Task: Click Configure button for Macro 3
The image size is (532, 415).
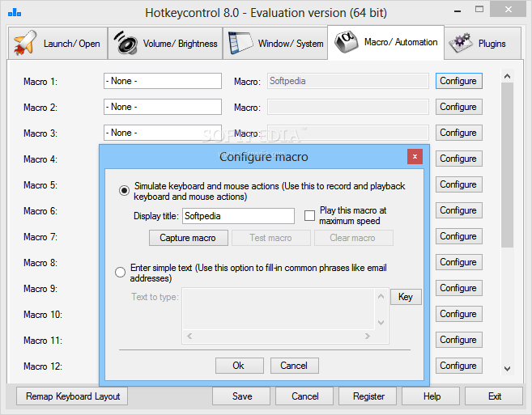Action: click(458, 133)
